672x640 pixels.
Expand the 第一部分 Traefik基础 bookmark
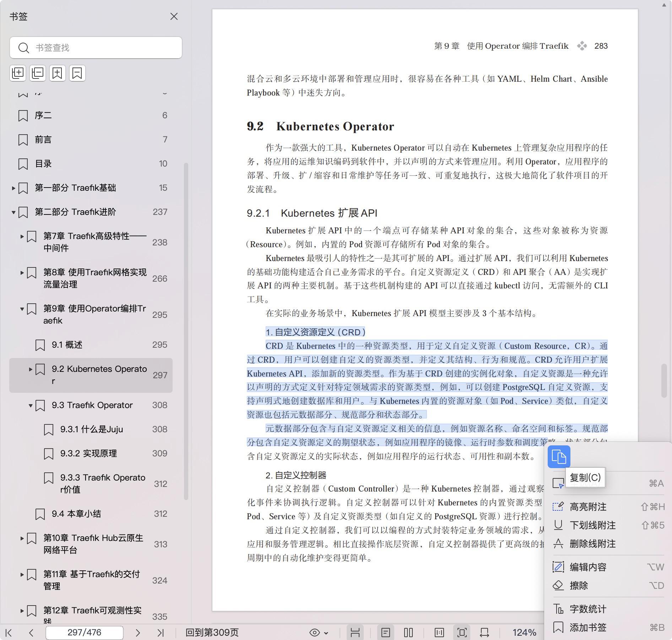click(x=13, y=188)
